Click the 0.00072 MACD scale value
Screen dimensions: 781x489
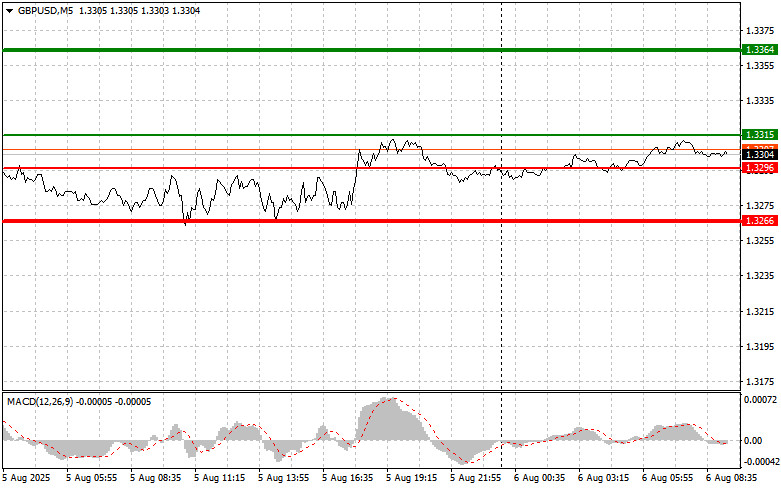pyautogui.click(x=760, y=400)
